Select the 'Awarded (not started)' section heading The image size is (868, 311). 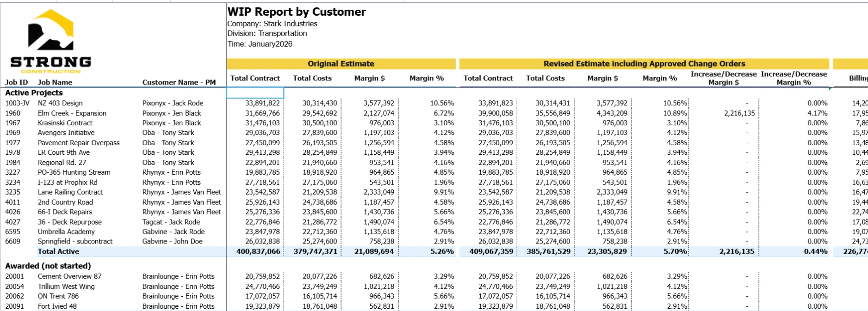(48, 266)
